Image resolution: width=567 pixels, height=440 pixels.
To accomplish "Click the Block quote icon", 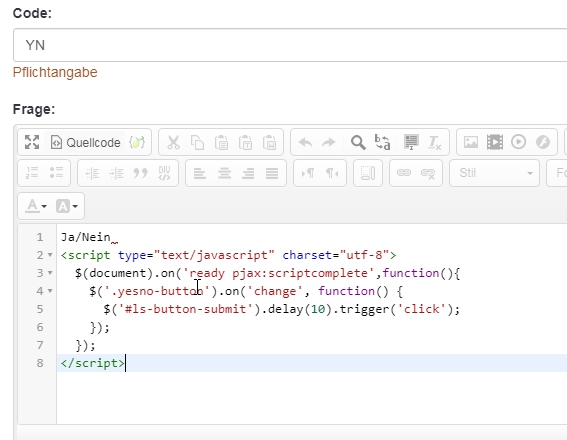I will [140, 173].
